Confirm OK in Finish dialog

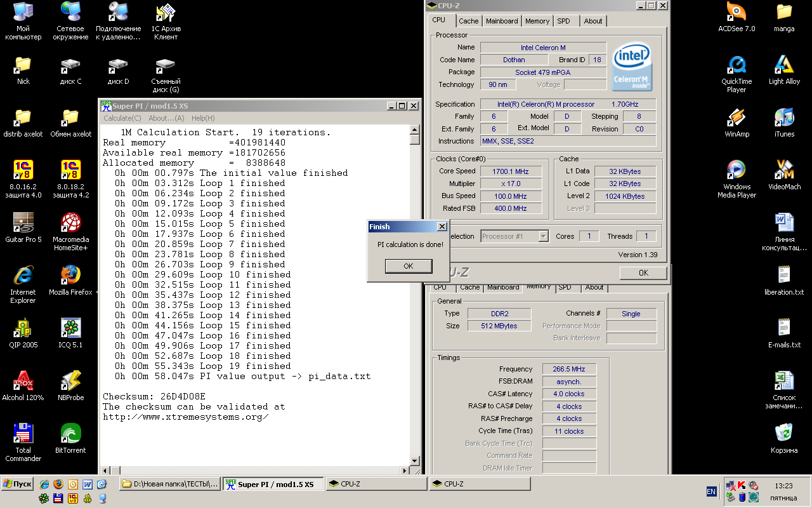click(409, 266)
